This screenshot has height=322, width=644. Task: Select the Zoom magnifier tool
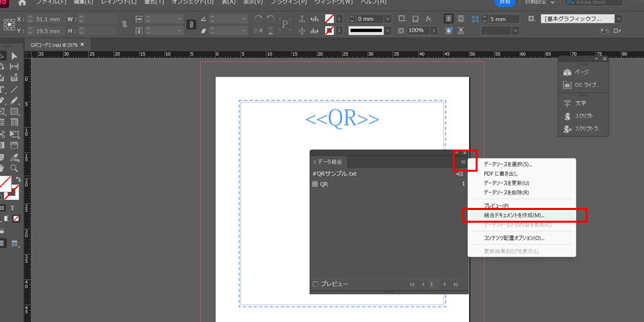point(14,168)
